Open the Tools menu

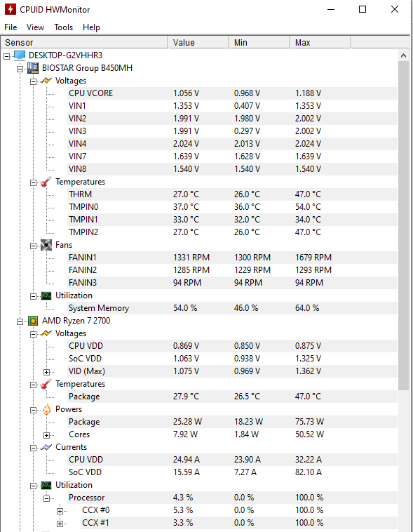63,27
